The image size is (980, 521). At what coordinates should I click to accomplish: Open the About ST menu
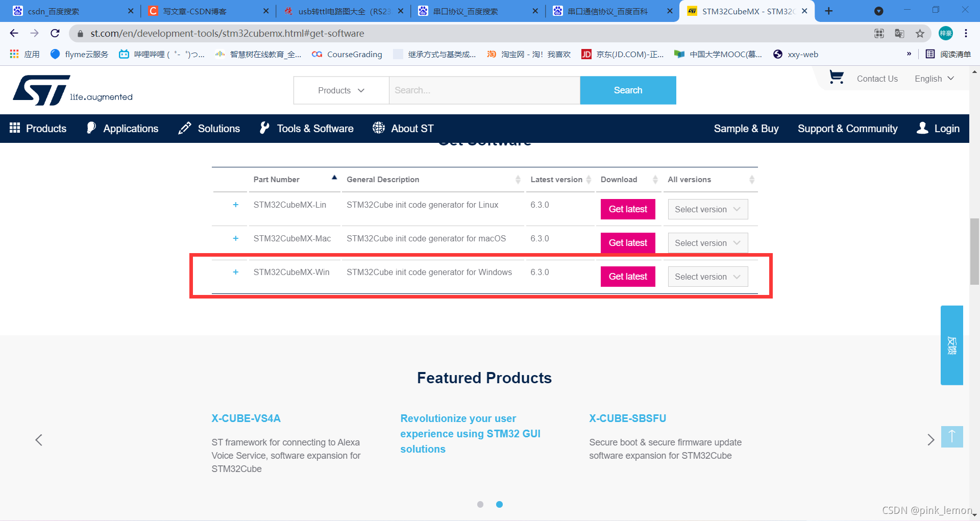(x=403, y=129)
